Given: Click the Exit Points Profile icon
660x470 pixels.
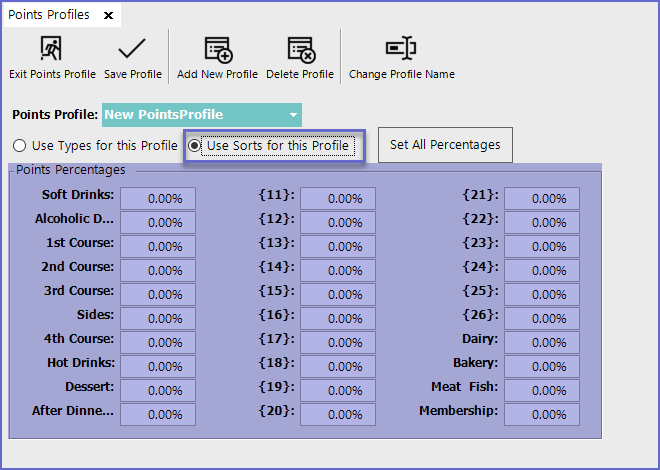Looking at the screenshot, I should (51, 48).
